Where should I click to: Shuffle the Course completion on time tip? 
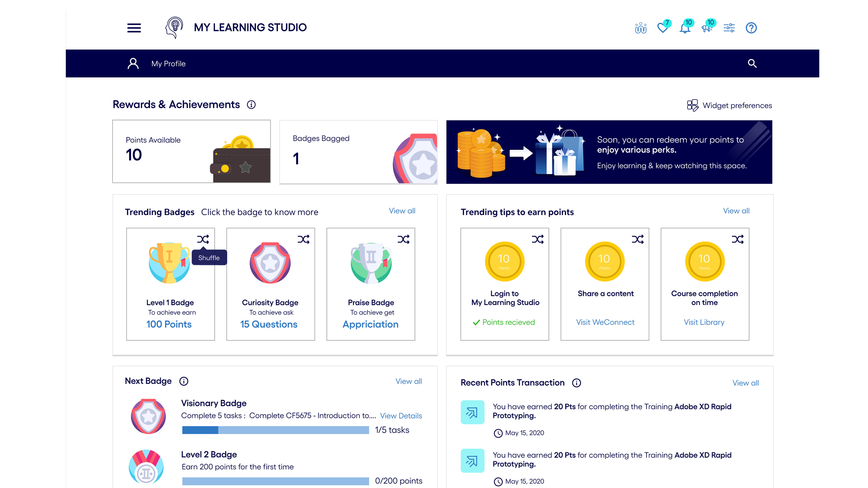[x=738, y=239]
